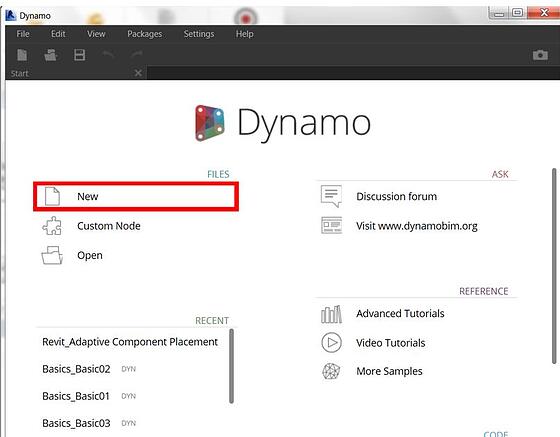Open More Samples reference

pos(389,371)
